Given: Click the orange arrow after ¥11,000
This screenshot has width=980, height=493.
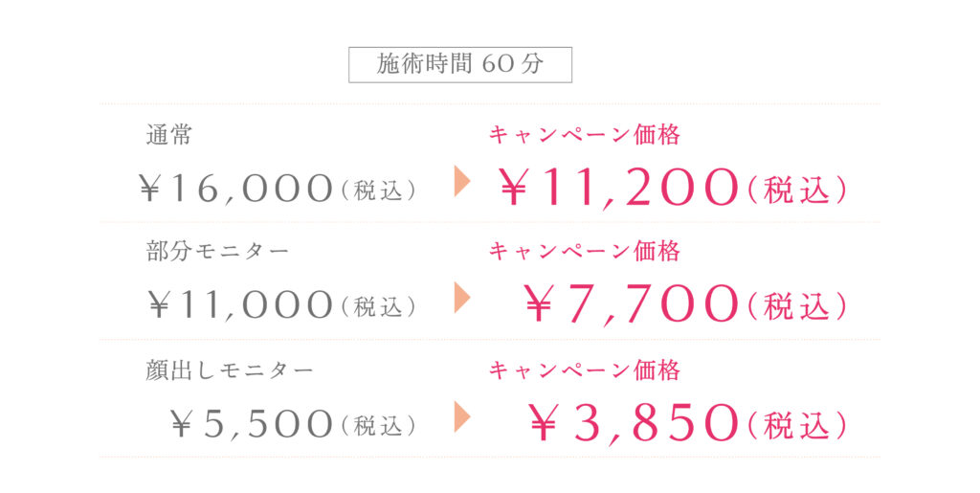Looking at the screenshot, I should tap(462, 299).
